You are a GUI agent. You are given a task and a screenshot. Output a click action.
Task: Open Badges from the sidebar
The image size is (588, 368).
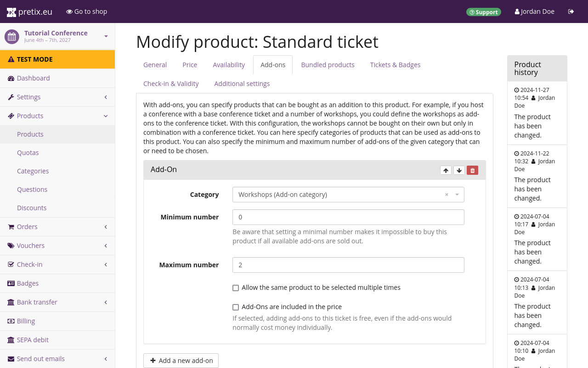tap(28, 283)
